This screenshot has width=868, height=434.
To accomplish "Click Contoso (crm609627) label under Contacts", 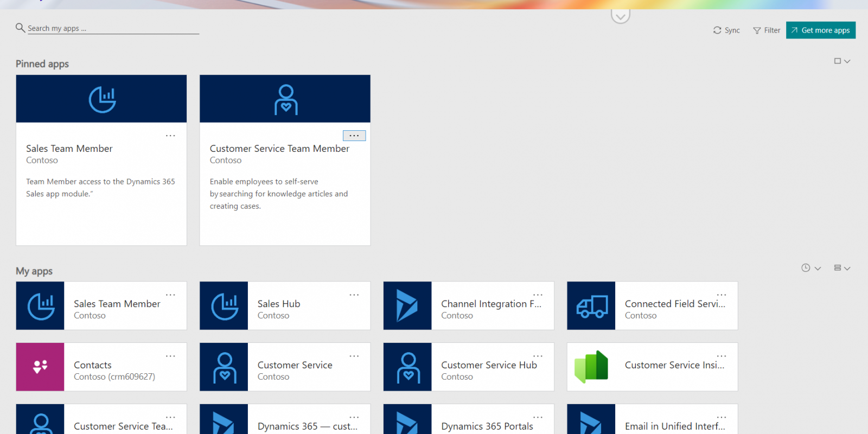I will point(114,377).
